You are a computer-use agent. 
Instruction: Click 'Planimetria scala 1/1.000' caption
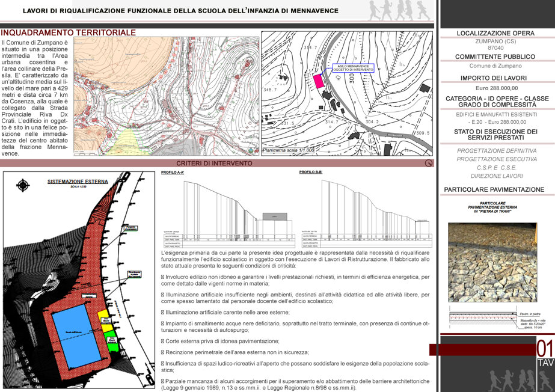(x=288, y=150)
